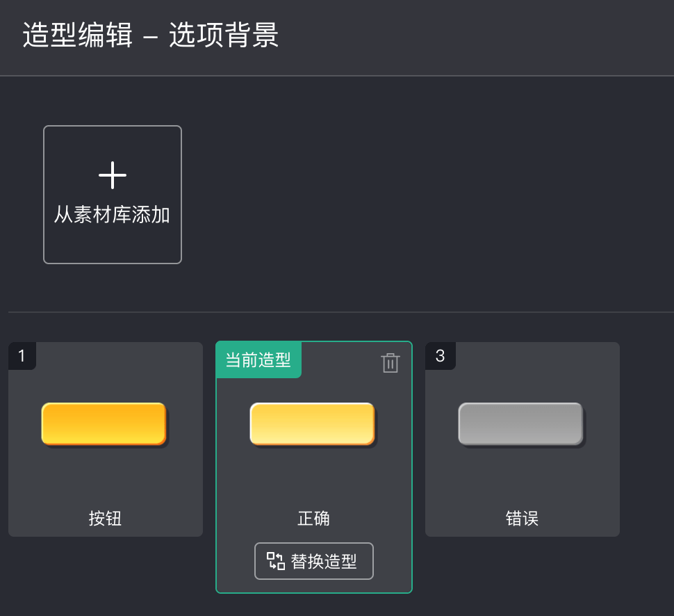Click the 从素材库添加 label
Screen dimensions: 674x616
tap(113, 215)
